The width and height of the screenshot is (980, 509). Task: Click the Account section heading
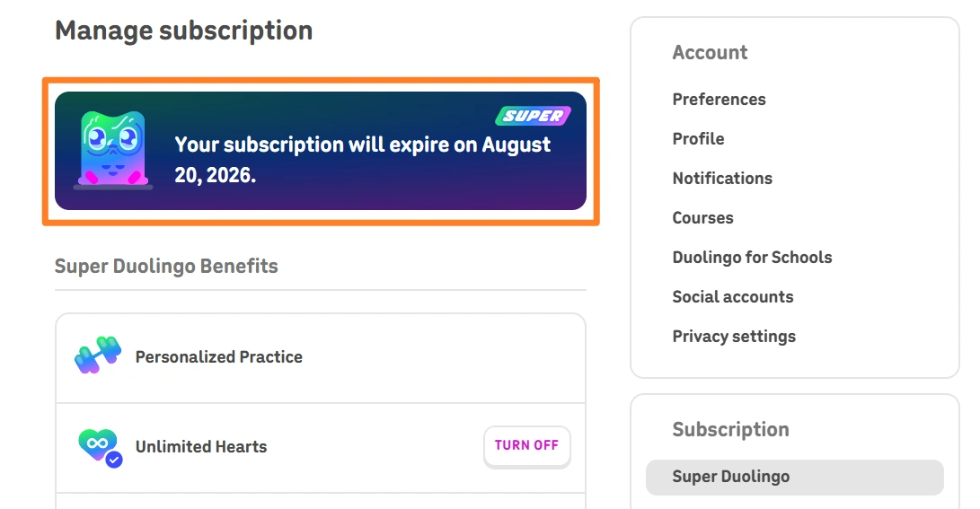coord(710,52)
